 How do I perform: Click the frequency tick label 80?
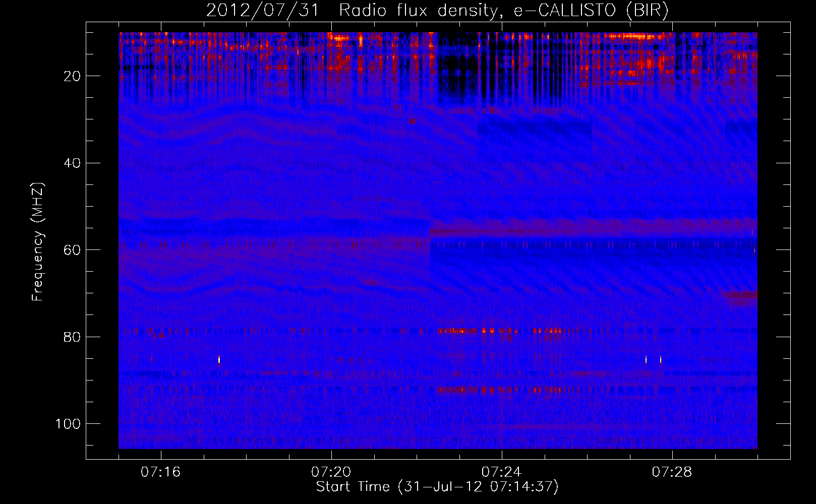tap(72, 337)
